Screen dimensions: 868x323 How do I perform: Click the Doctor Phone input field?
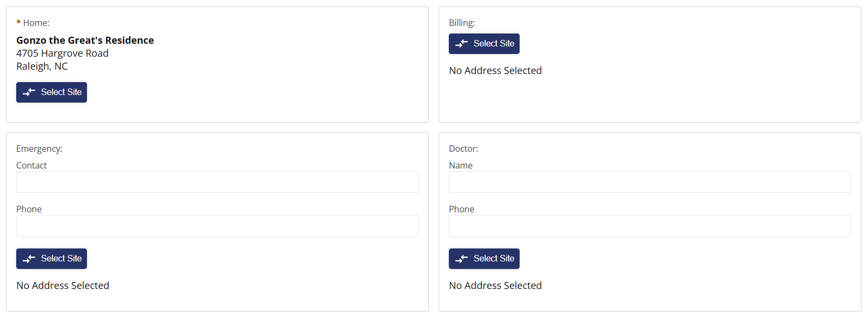click(x=650, y=226)
